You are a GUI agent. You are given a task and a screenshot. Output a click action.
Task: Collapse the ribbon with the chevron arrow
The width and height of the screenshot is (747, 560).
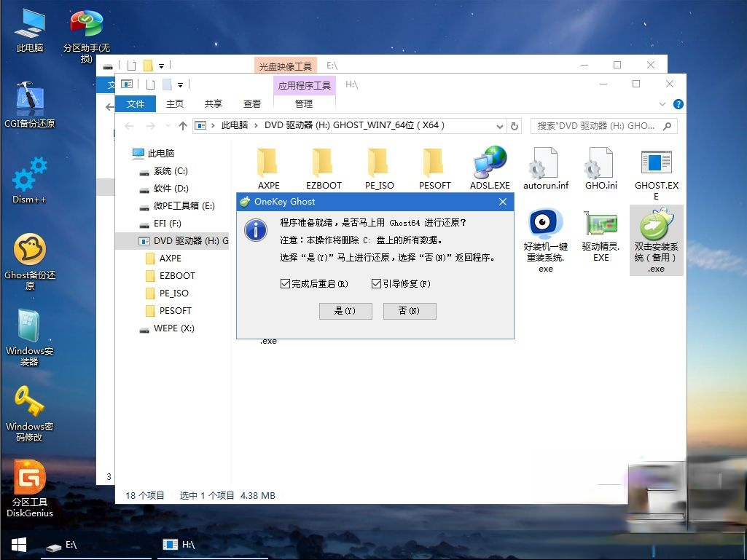click(x=662, y=103)
